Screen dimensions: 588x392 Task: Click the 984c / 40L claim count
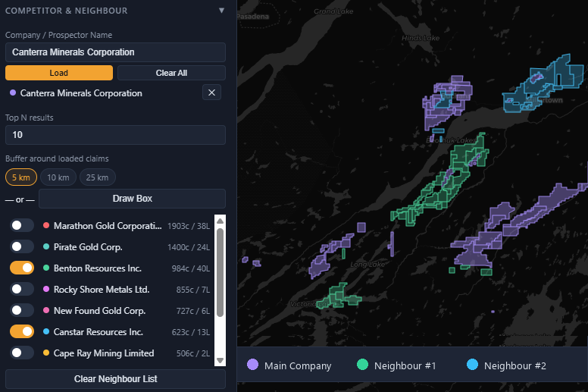pos(190,268)
